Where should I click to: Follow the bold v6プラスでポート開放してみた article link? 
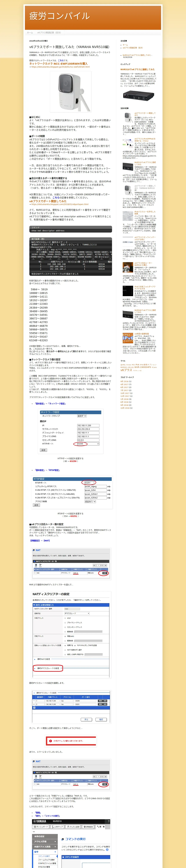(48, 201)
